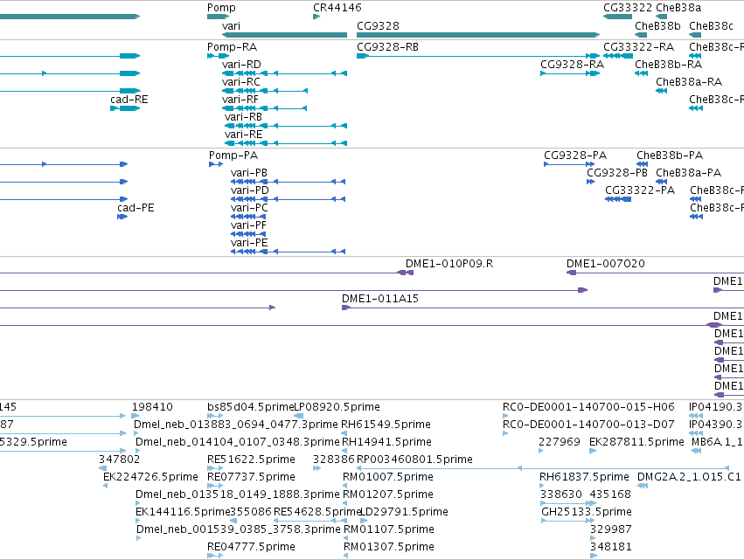
Task: Select the RE04777.5prime EST label
Action: tap(251, 547)
